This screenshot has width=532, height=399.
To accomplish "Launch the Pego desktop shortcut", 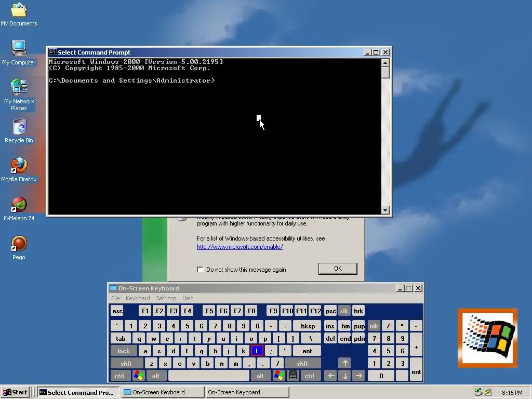I will point(19,248).
